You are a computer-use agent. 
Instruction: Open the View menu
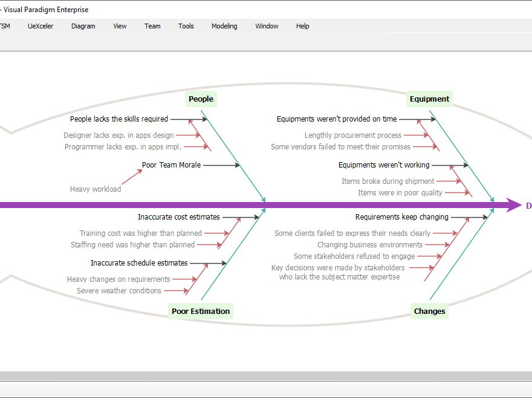tap(120, 26)
